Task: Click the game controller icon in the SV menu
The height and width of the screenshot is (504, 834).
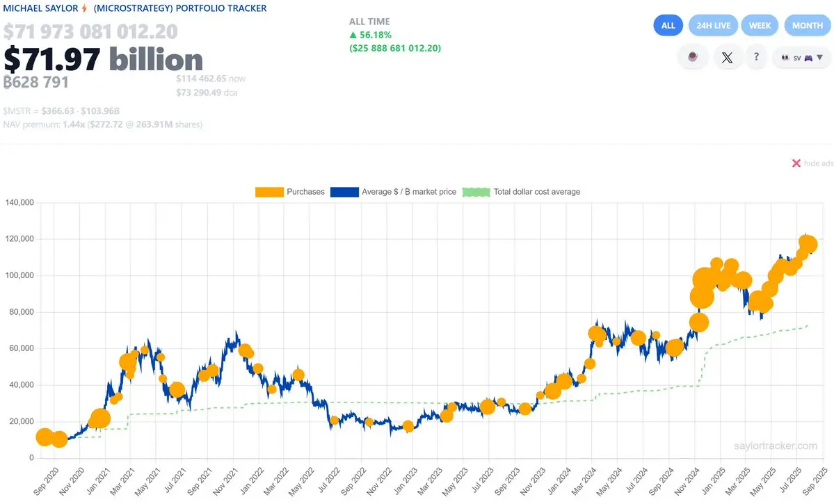Action: [x=808, y=58]
